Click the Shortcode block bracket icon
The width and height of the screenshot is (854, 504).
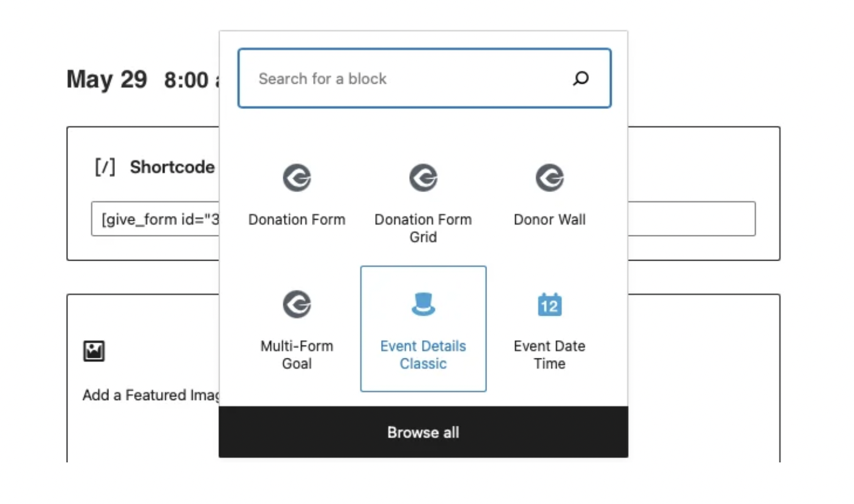click(105, 167)
